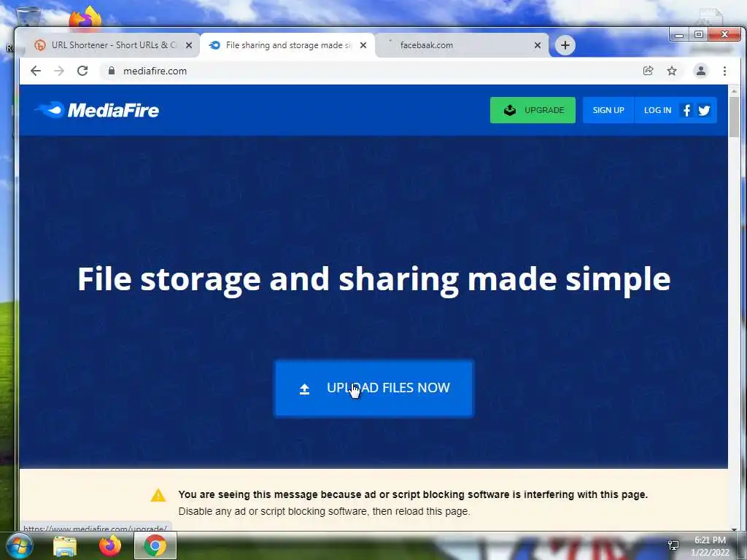Click LOG IN in the header
The image size is (747, 560).
657,110
